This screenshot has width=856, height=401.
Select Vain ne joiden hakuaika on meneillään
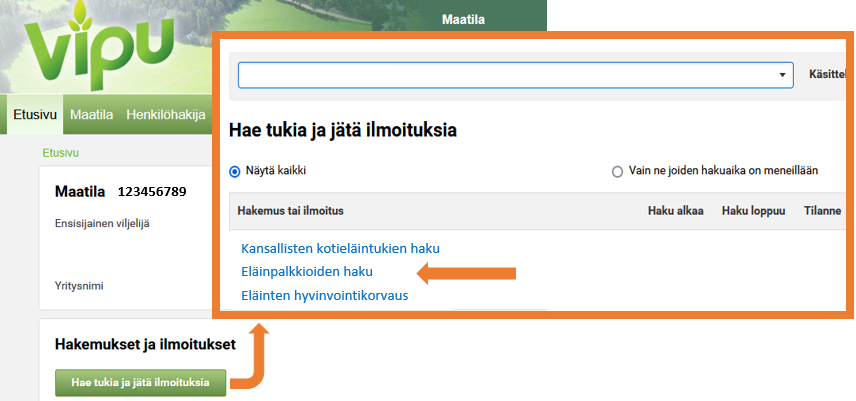point(617,172)
